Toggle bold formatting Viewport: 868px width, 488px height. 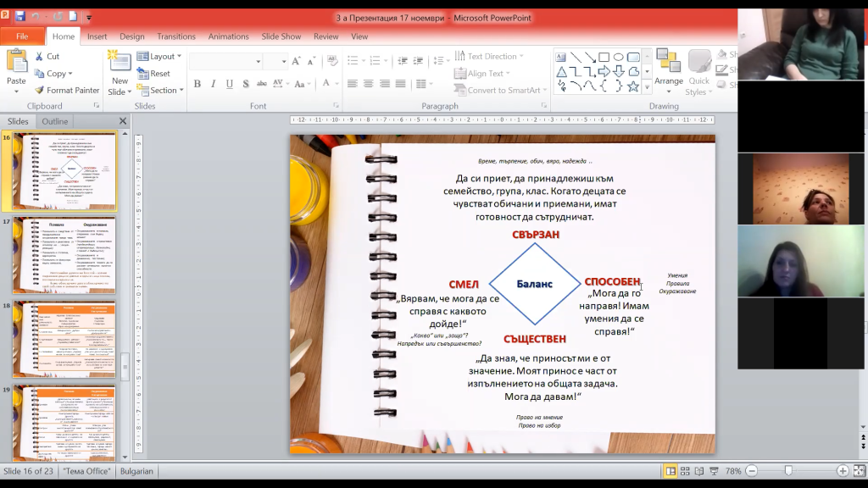[198, 84]
